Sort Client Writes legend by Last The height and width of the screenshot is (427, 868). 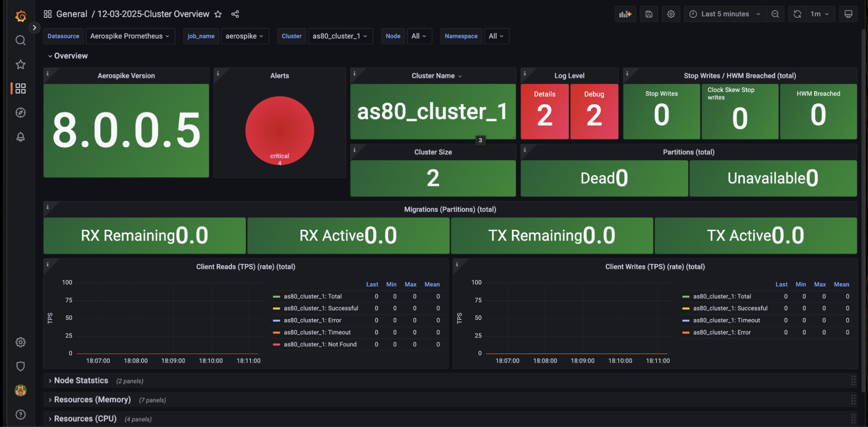(782, 285)
